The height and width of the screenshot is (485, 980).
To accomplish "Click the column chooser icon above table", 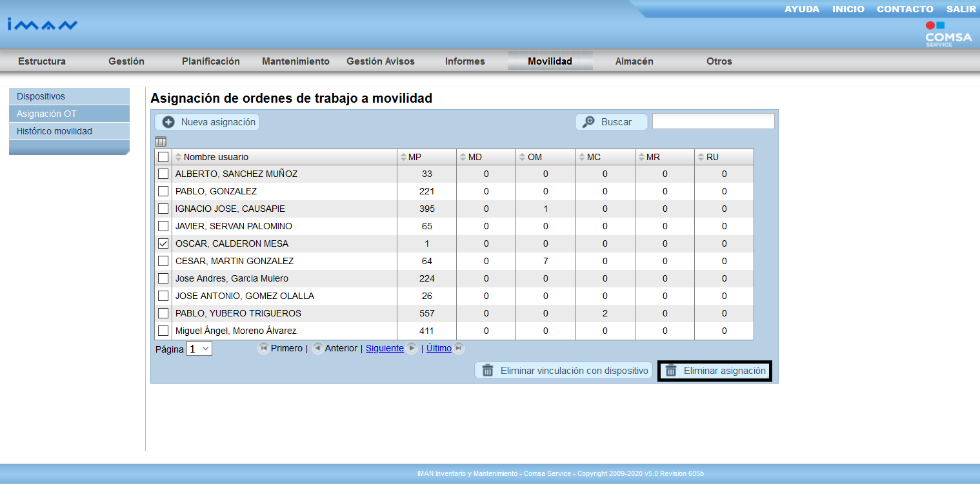I will click(161, 142).
